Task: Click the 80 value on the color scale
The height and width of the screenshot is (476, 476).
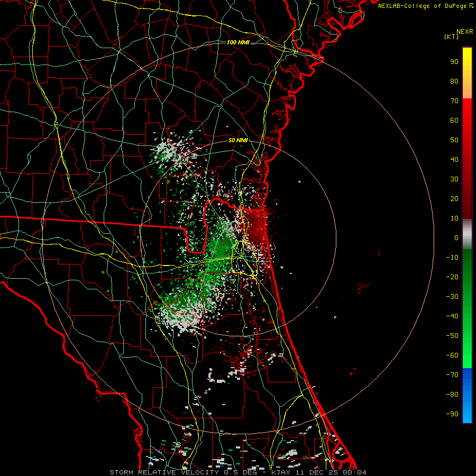Action: [x=454, y=81]
